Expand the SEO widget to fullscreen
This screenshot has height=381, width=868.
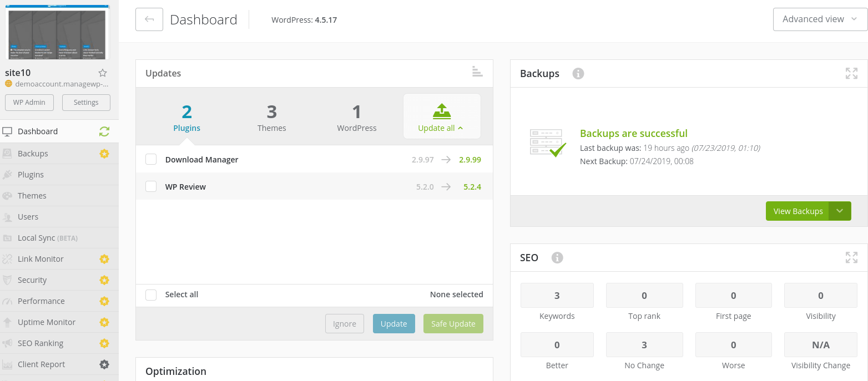[x=851, y=257]
